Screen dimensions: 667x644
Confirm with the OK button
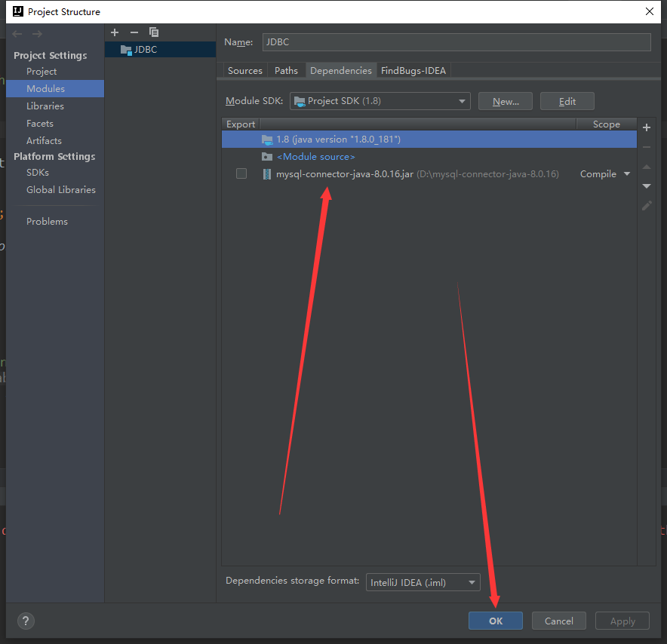[x=496, y=621]
